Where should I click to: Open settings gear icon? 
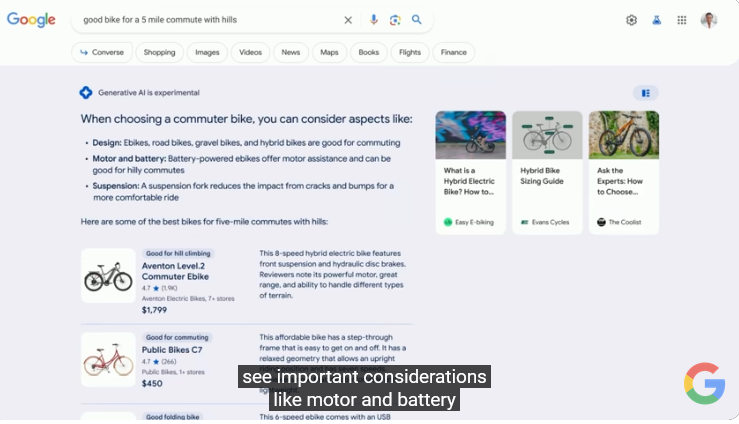tap(631, 20)
